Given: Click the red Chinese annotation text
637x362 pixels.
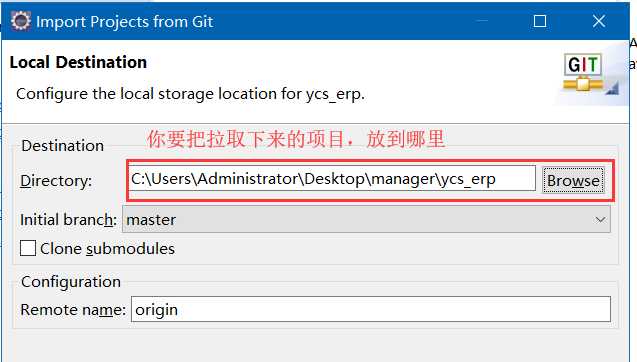Looking at the screenshot, I should (x=296, y=139).
